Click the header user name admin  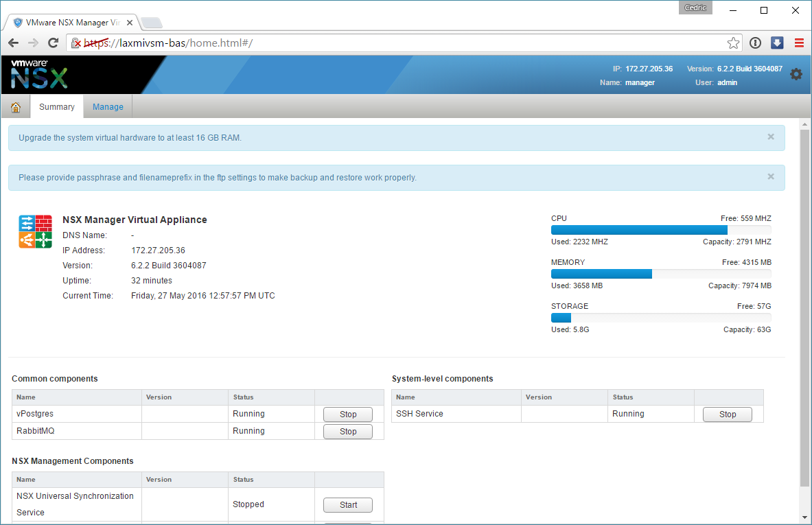tap(727, 82)
